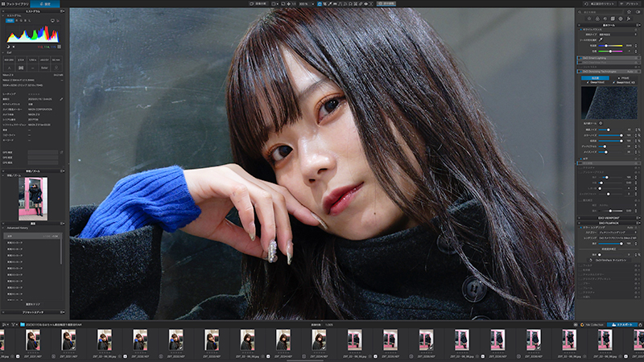Pick the white balance eyedropper in top toolbar
644x362 pixels.
click(330, 4)
